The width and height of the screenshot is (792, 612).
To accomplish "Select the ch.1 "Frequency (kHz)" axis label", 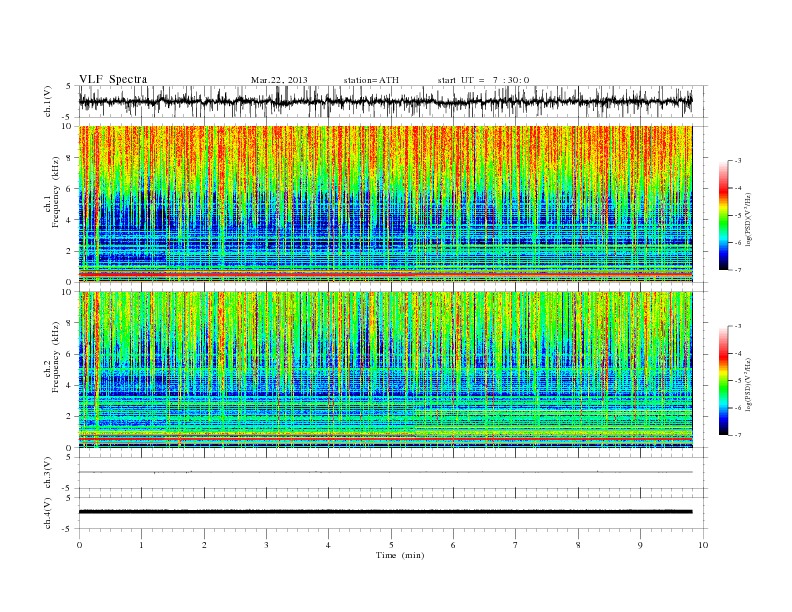I will 56,192.
